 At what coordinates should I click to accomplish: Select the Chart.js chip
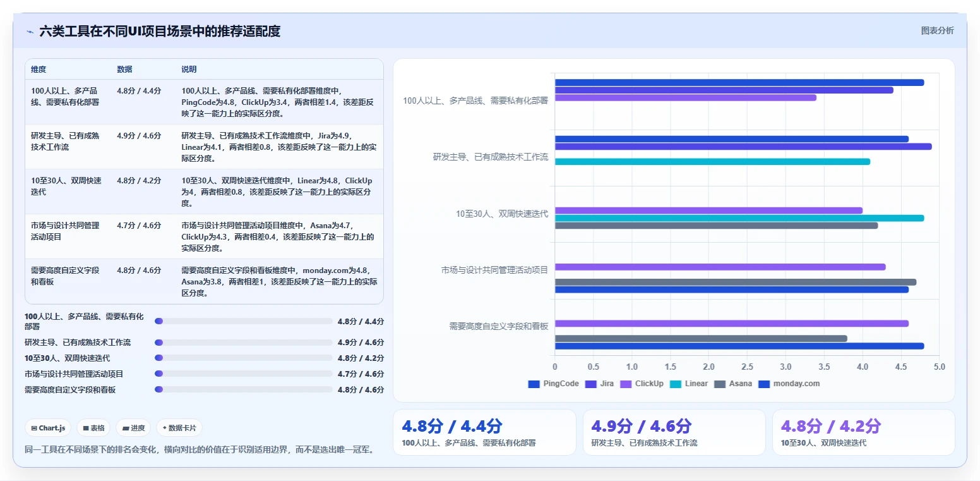pos(49,428)
